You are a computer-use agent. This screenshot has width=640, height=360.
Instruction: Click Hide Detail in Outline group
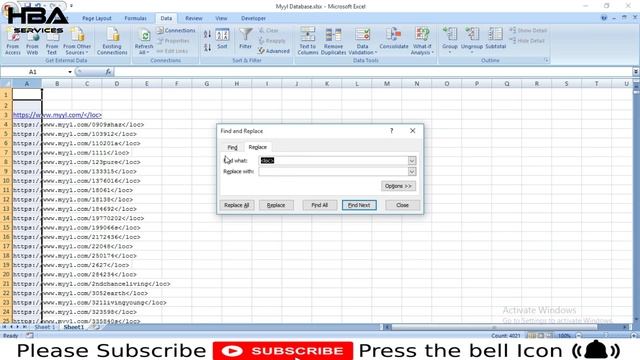click(527, 41)
